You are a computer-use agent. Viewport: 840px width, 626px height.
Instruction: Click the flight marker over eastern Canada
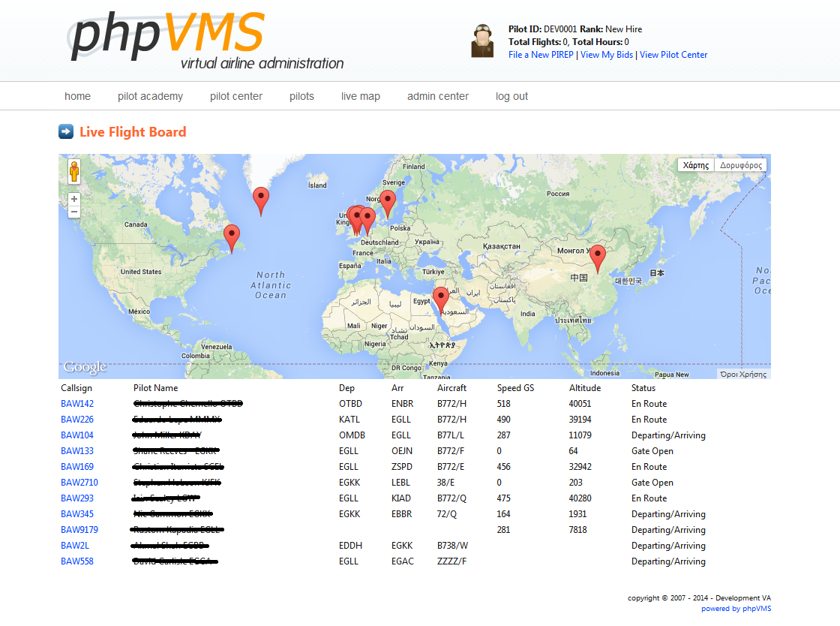[232, 239]
